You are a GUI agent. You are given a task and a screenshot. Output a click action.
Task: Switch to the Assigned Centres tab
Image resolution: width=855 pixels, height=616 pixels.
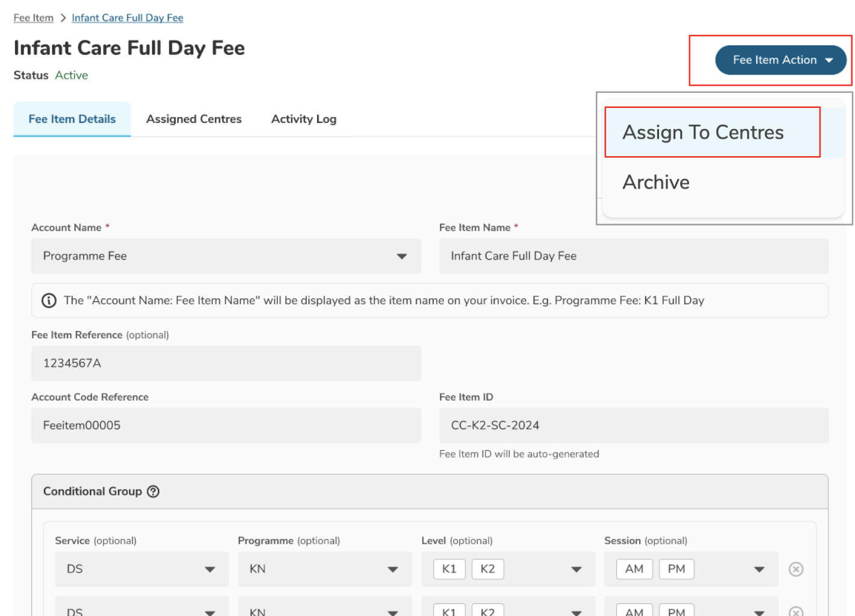click(194, 119)
